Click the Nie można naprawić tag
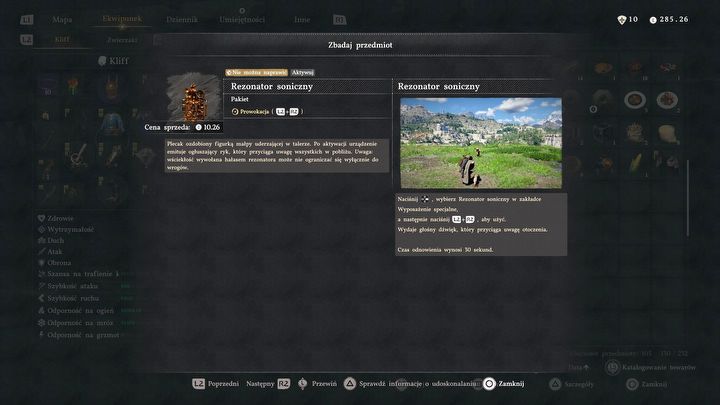720x405 pixels. point(256,73)
